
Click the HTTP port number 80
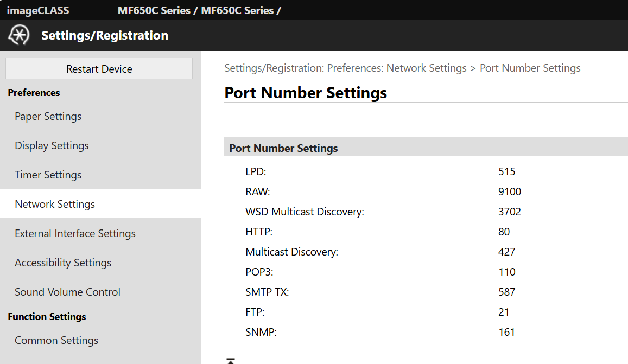click(504, 232)
